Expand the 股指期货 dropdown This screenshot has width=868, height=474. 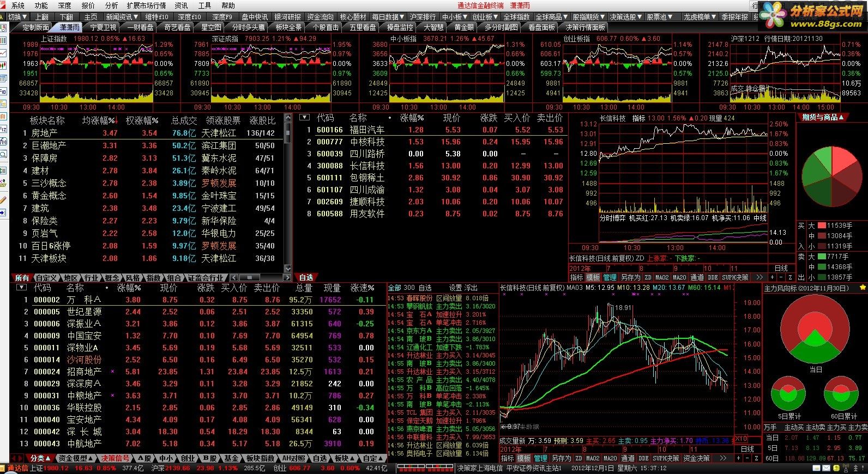[588, 17]
